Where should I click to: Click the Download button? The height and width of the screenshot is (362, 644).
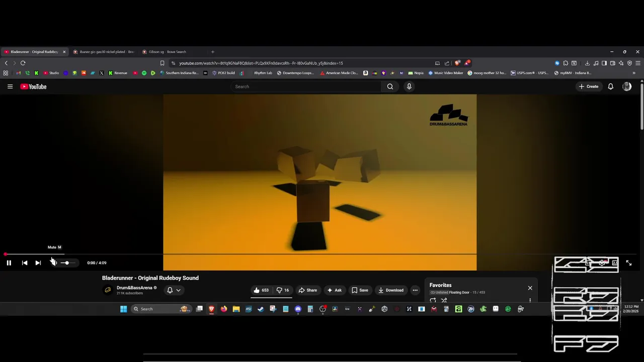coord(391,290)
